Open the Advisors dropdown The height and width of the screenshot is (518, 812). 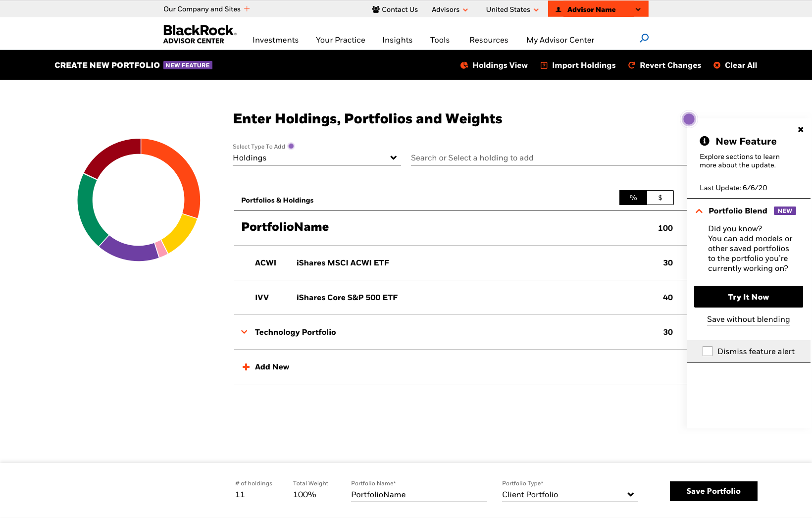tap(450, 9)
